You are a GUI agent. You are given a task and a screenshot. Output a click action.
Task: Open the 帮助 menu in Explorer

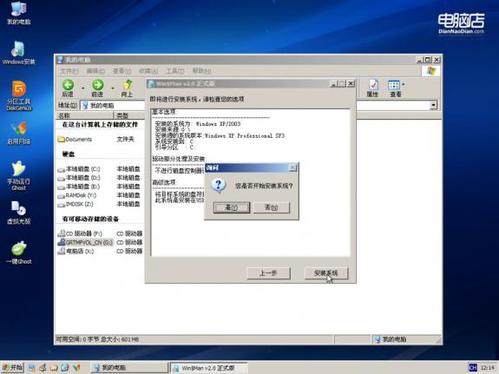pos(202,71)
